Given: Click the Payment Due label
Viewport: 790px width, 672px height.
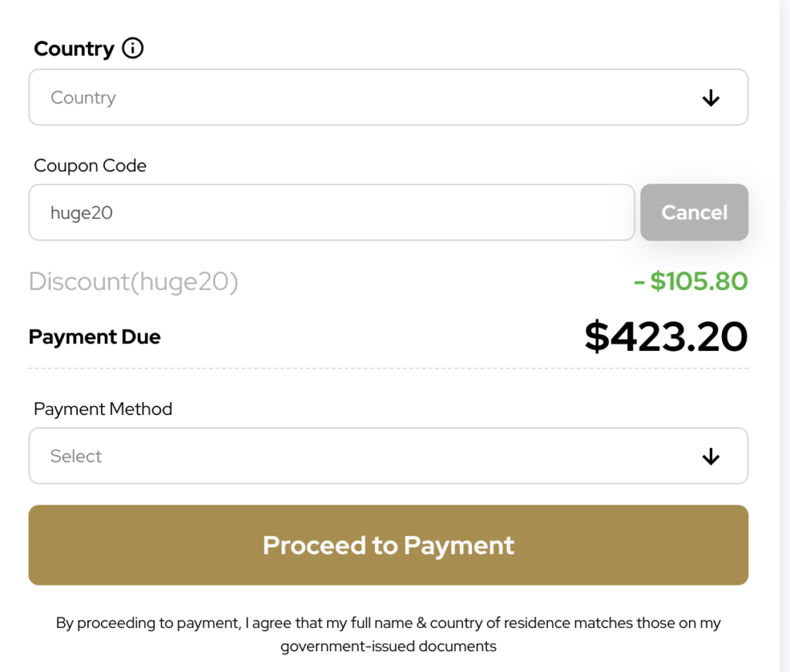Looking at the screenshot, I should point(95,337).
